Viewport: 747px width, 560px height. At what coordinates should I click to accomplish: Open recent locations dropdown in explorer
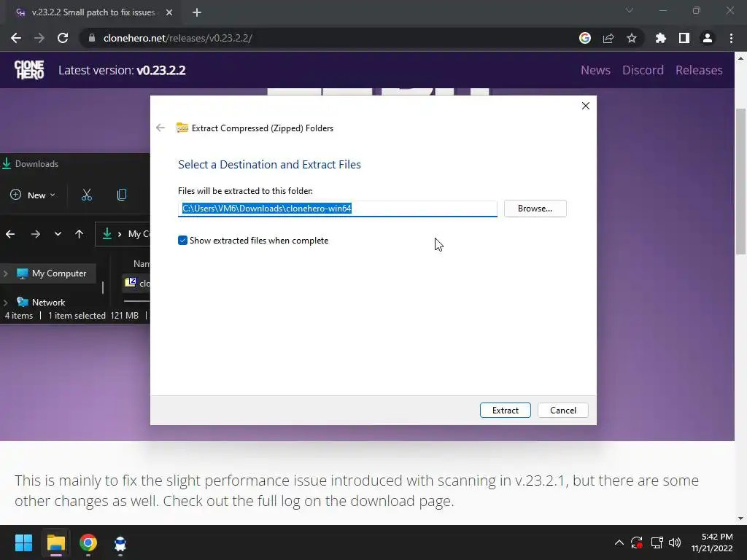58,234
